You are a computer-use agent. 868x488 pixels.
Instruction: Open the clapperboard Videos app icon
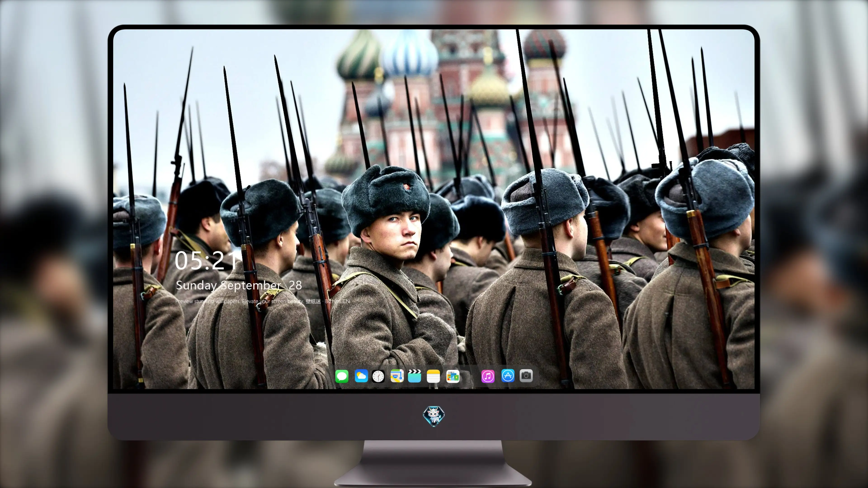point(415,376)
